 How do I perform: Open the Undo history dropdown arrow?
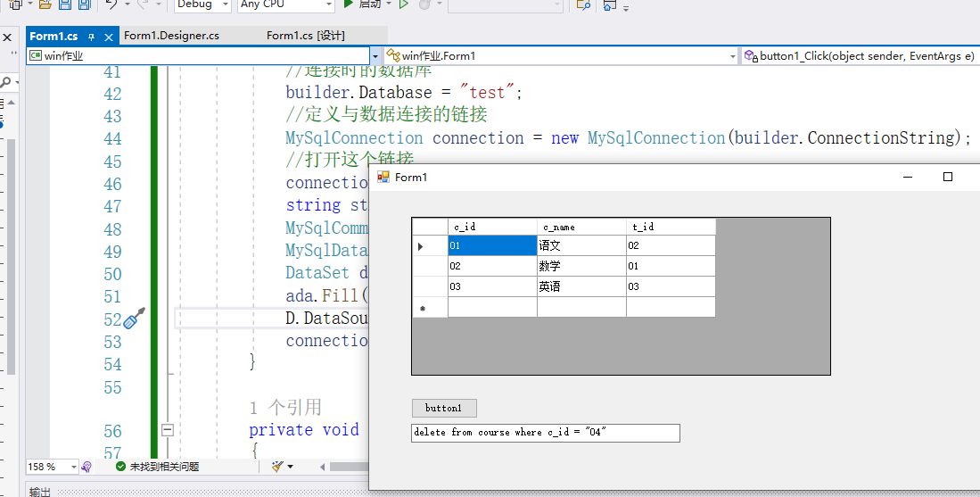click(127, 4)
